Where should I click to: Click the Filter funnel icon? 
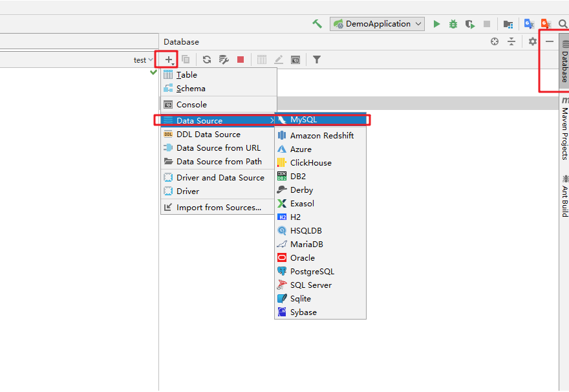pos(317,60)
